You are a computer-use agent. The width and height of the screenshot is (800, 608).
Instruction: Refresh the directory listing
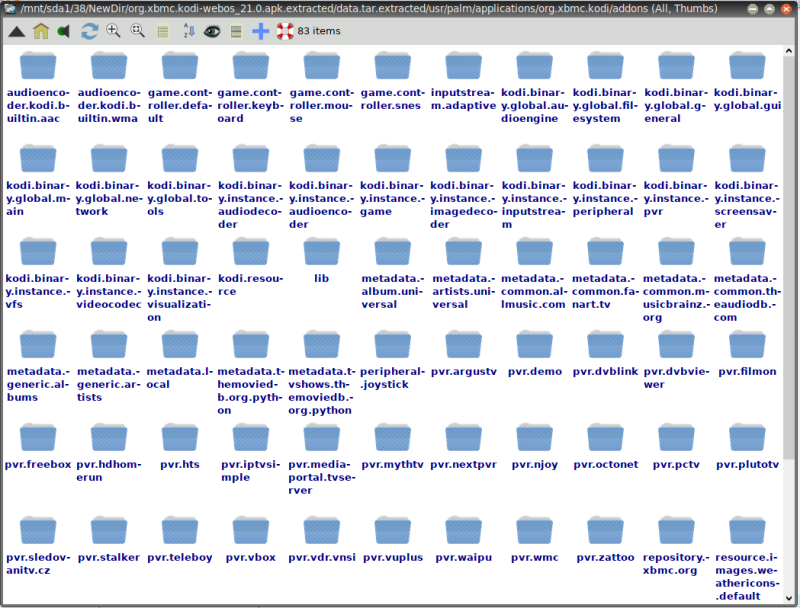click(90, 32)
